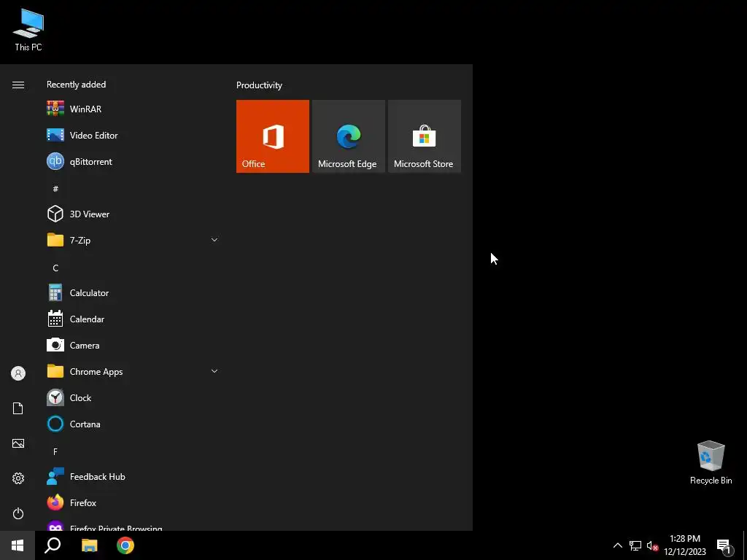The width and height of the screenshot is (747, 560).
Task: Select the This PC desktop icon
Action: [x=28, y=30]
